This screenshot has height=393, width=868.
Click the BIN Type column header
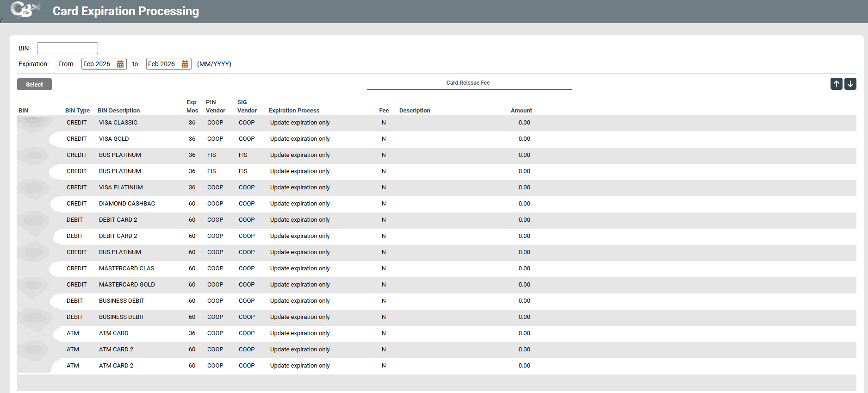pyautogui.click(x=77, y=111)
